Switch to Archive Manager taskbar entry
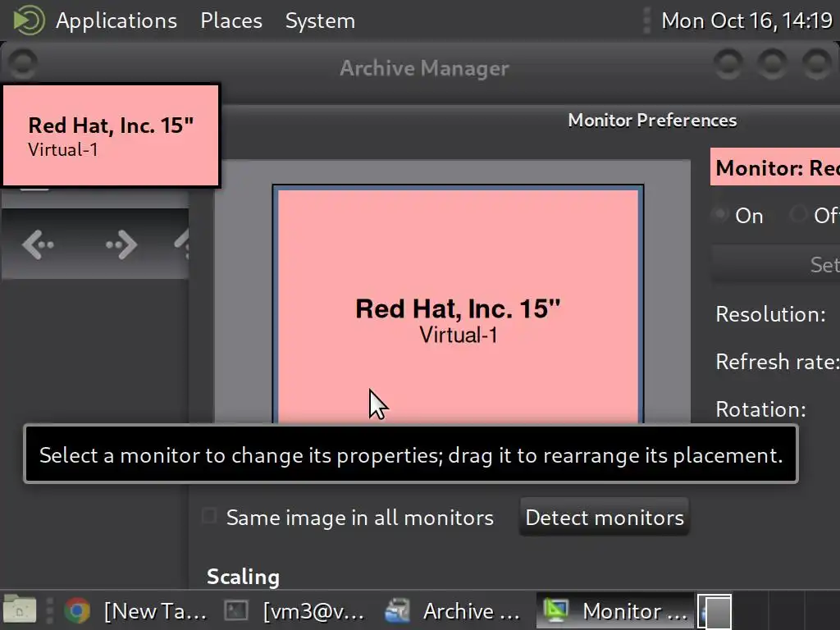Screen dimensions: 840x630 (453, 610)
